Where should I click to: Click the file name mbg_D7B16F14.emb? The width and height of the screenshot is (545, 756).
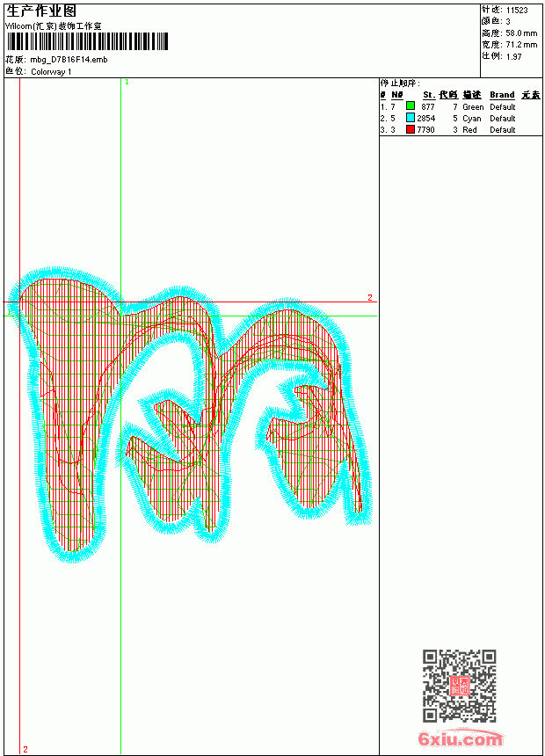point(69,60)
